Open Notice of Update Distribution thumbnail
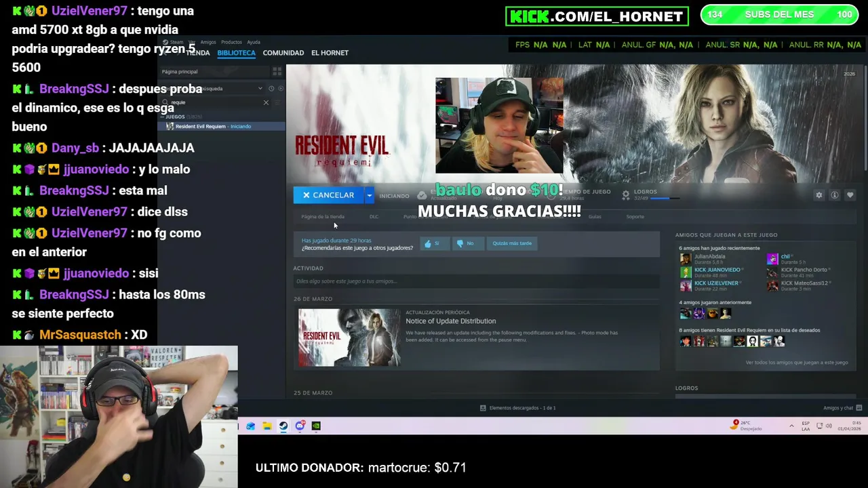This screenshot has height=488, width=868. pyautogui.click(x=349, y=338)
